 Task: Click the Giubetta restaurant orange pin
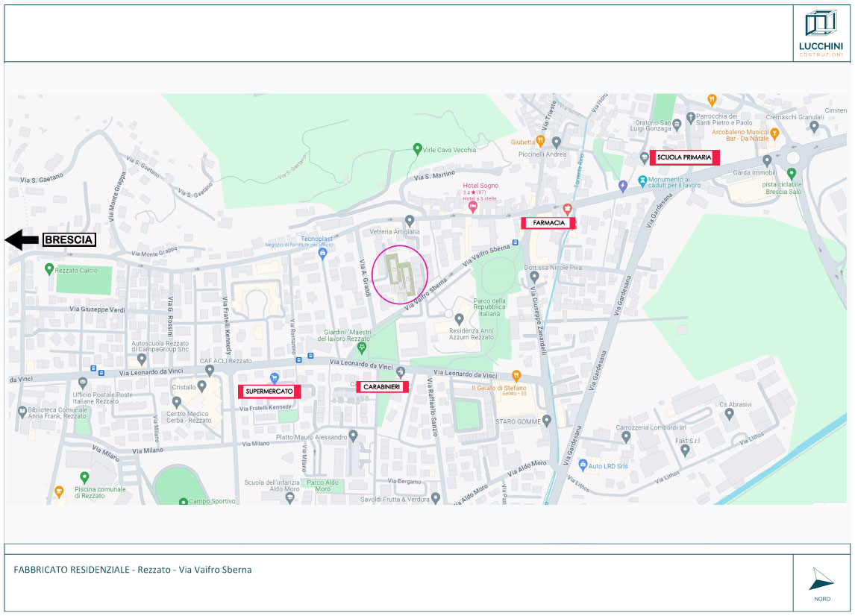point(541,141)
